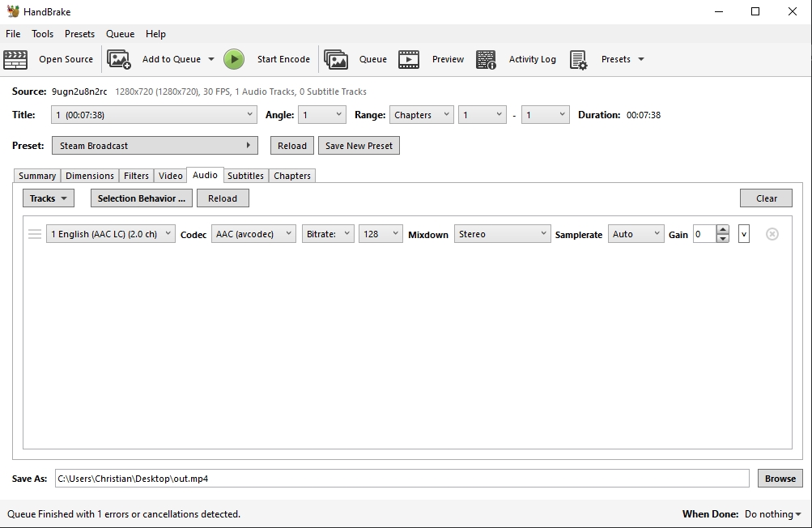
Task: Click the Start Encode label
Action: coord(284,59)
